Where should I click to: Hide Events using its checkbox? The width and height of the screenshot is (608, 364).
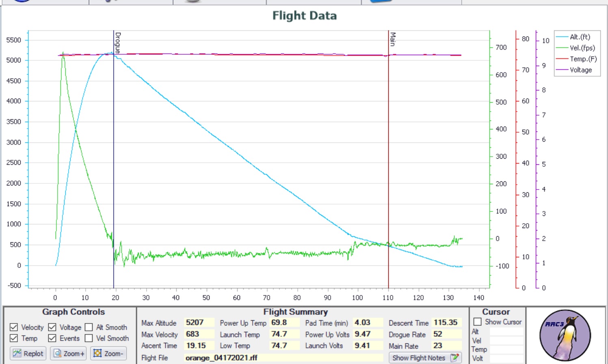[52, 338]
